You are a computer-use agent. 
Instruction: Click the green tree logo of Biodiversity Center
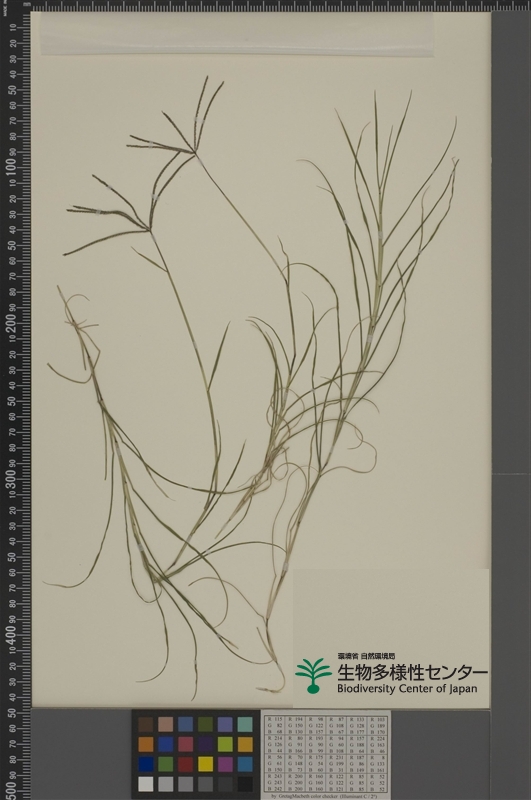pos(314,676)
